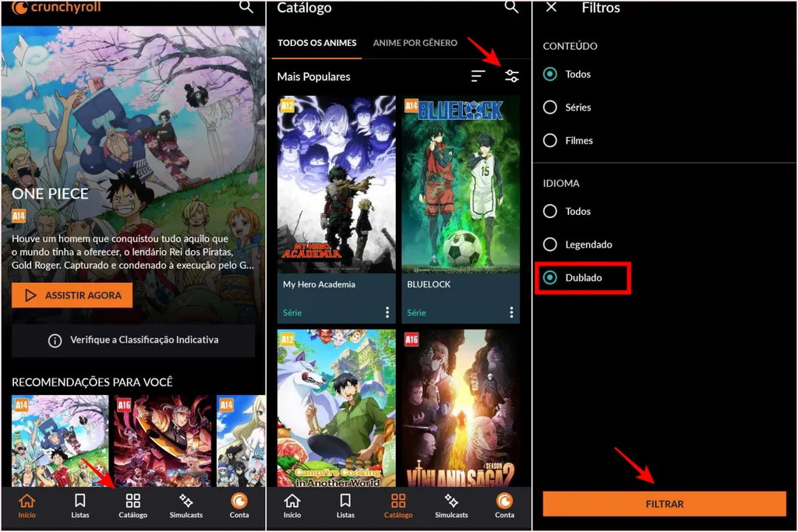Switch to ANIME POR GÊNERO tab

pyautogui.click(x=415, y=44)
